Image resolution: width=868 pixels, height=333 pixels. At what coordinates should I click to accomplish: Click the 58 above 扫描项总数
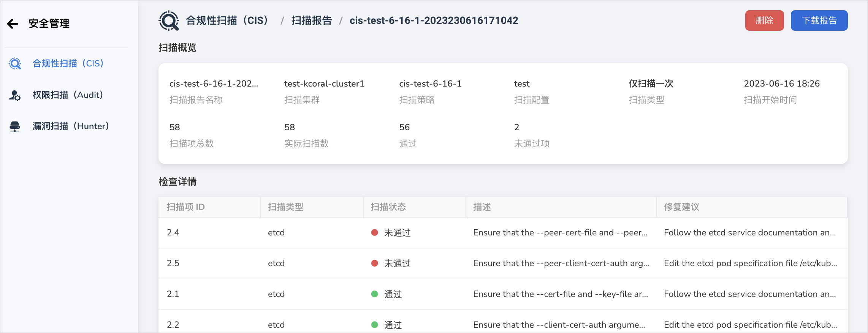175,127
